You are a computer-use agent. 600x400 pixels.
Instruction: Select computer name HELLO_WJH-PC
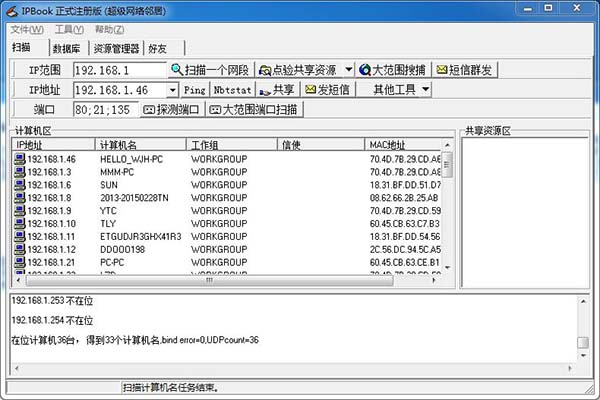click(132, 159)
